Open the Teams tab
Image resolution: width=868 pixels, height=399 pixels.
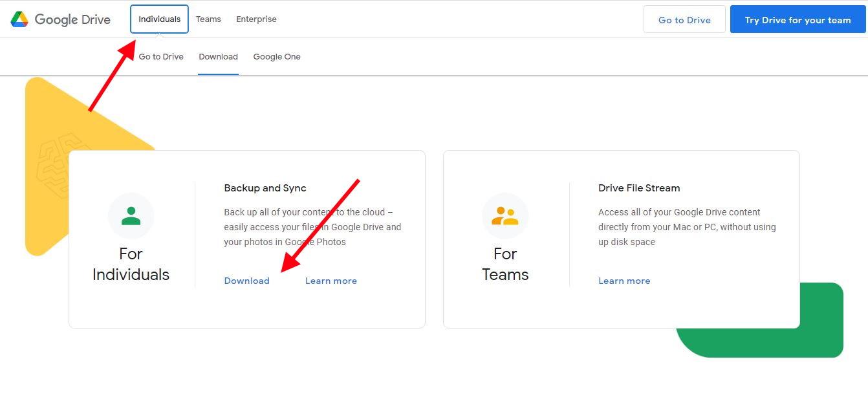(x=208, y=19)
